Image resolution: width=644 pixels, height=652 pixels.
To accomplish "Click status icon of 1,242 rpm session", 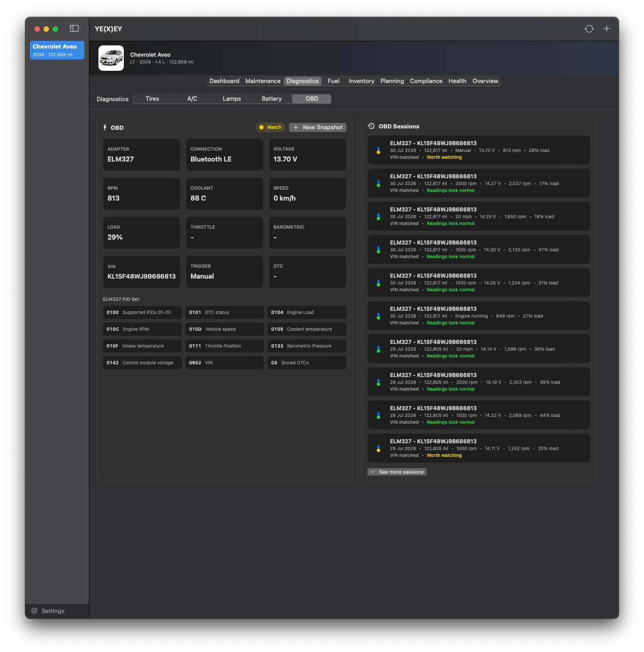I will pyautogui.click(x=378, y=448).
